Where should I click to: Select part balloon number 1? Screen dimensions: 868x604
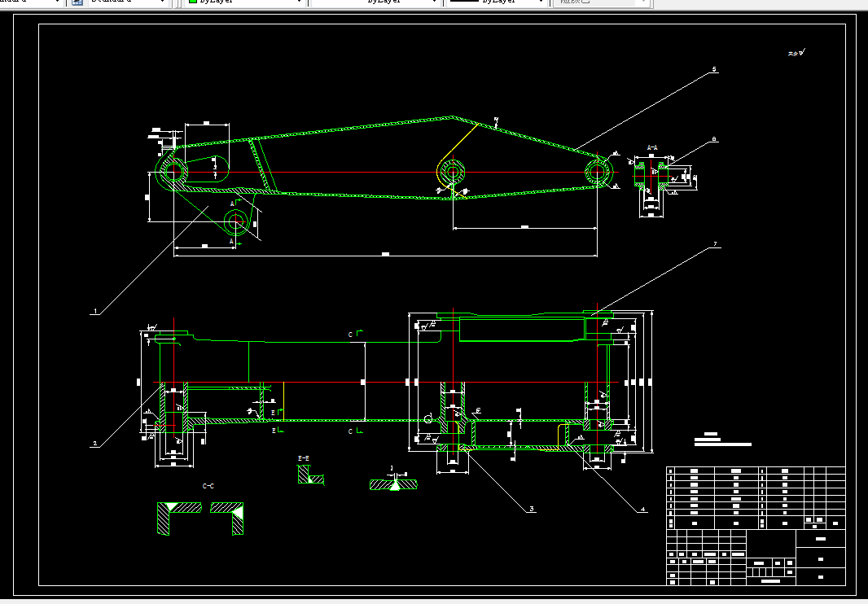pos(95,312)
